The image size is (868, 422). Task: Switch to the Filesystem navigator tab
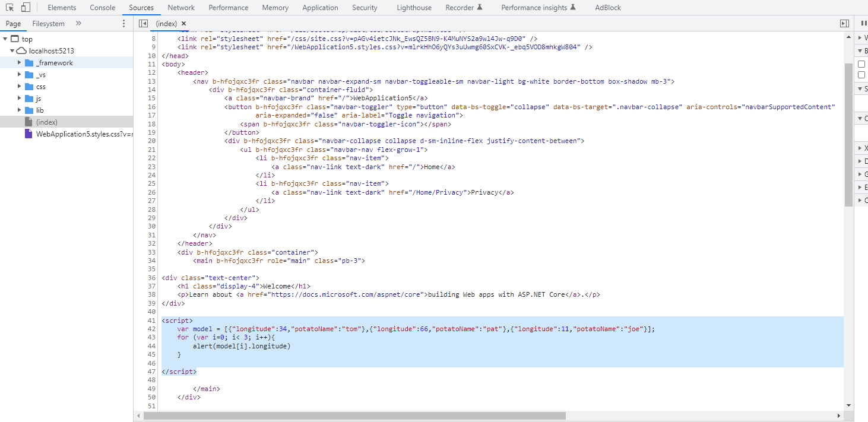coord(48,24)
